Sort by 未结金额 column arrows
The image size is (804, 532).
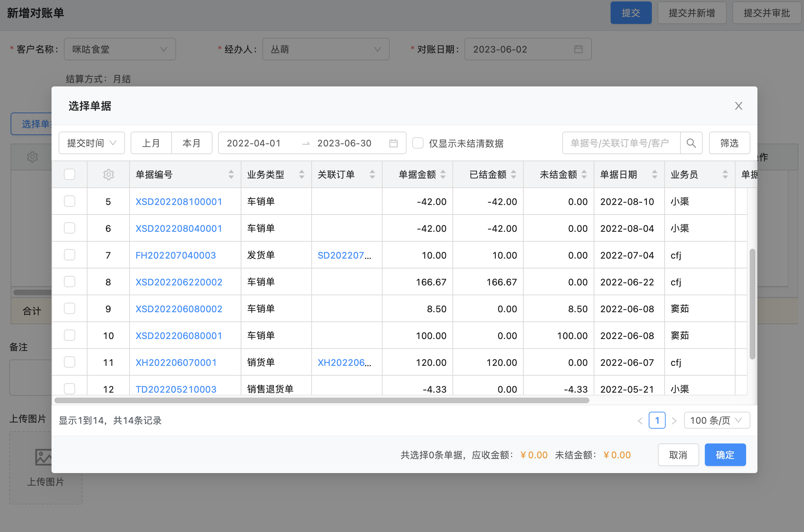pos(584,175)
